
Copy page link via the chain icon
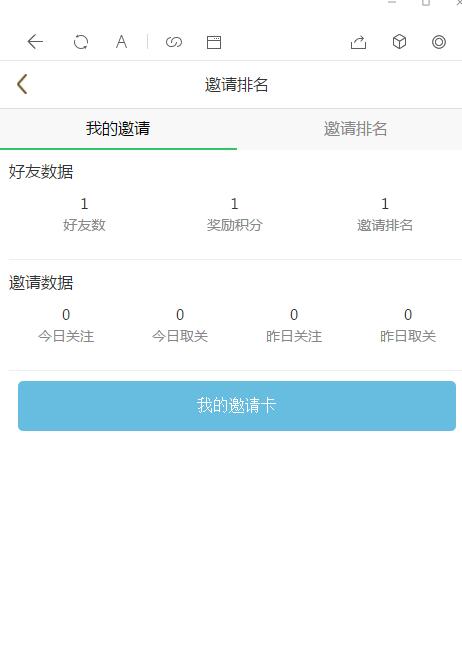coord(174,42)
